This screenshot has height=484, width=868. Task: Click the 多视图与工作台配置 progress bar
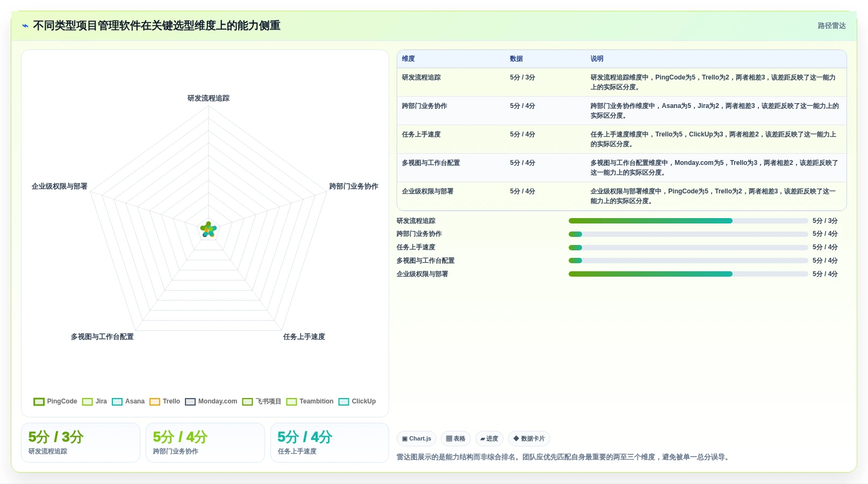click(688, 261)
